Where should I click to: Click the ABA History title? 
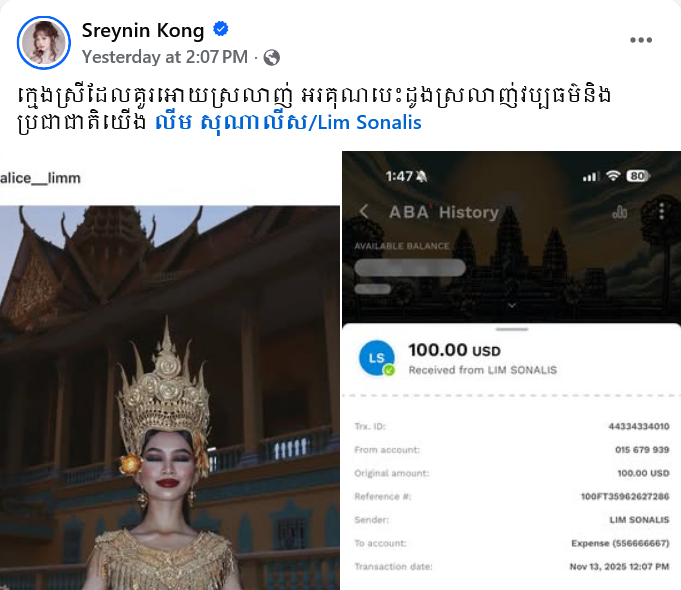443,212
